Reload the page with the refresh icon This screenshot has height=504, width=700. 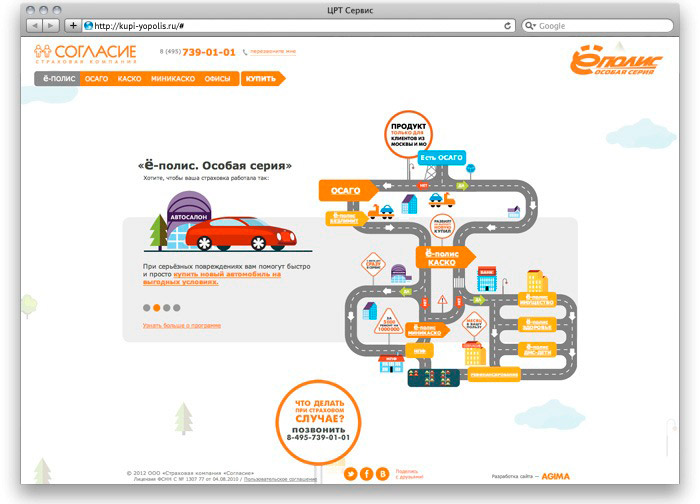509,25
